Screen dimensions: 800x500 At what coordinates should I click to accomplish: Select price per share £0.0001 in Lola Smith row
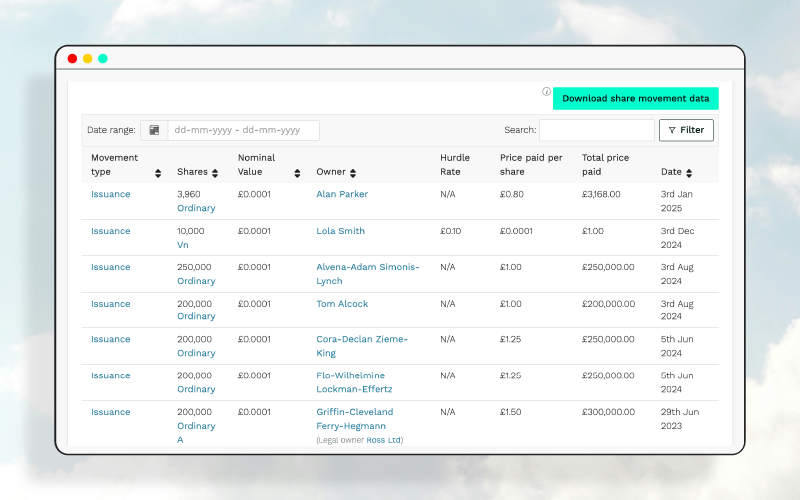tap(516, 231)
